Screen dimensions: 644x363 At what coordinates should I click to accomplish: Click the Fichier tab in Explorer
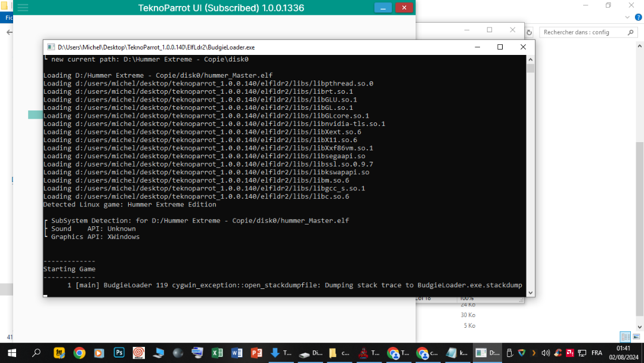pos(7,18)
